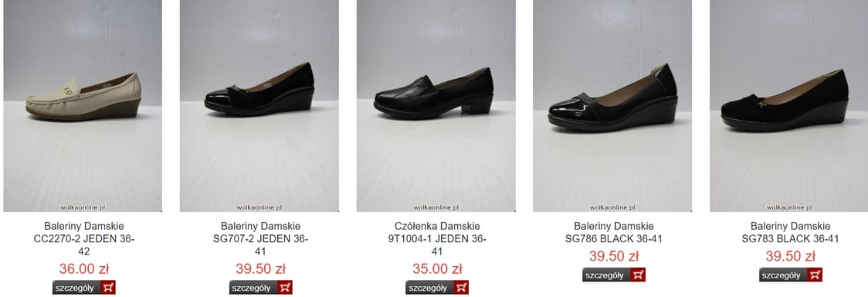
Task: Open the Baleriny Damskie SG786 BLACK title
Action: tap(614, 233)
